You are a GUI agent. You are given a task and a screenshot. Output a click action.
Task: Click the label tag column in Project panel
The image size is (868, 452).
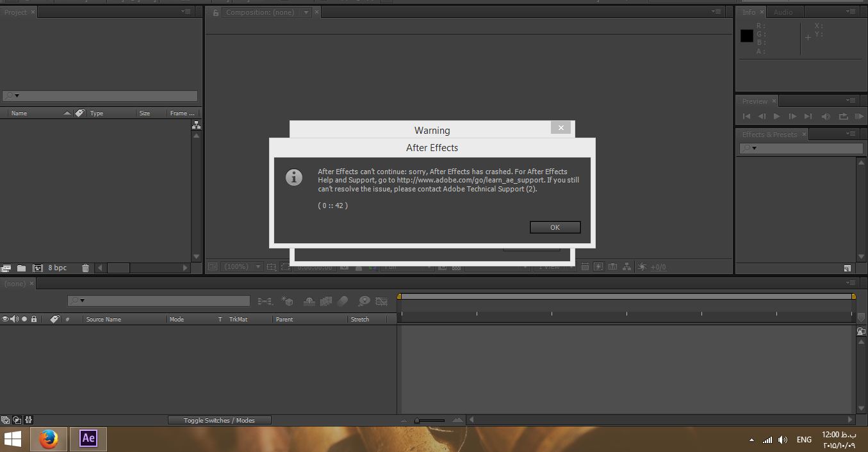click(x=79, y=113)
